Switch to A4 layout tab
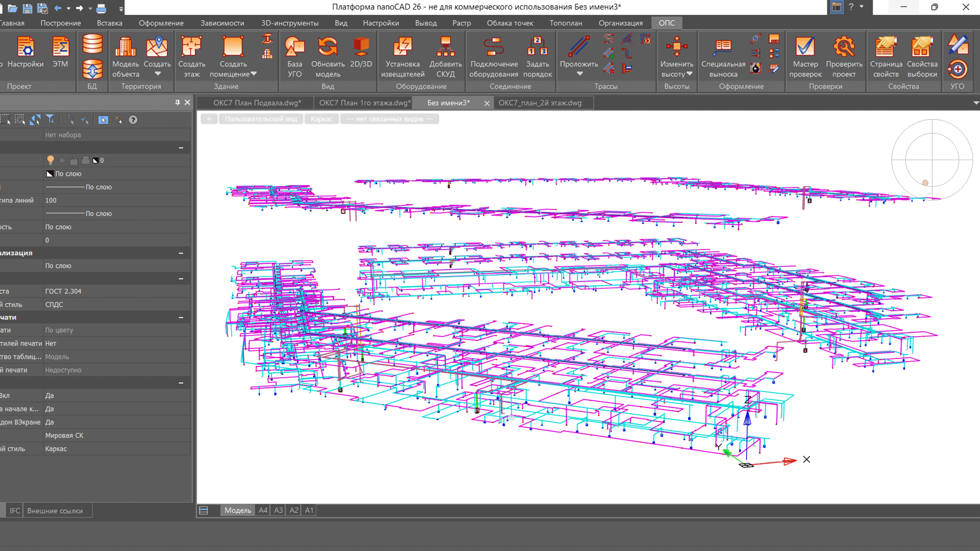The width and height of the screenshot is (980, 551). (263, 510)
